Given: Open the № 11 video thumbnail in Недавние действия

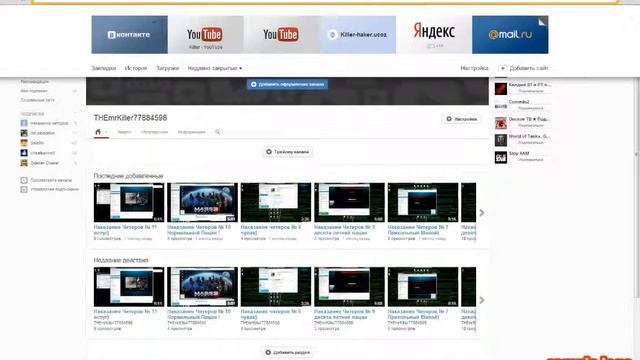Looking at the screenshot, I should point(129,287).
